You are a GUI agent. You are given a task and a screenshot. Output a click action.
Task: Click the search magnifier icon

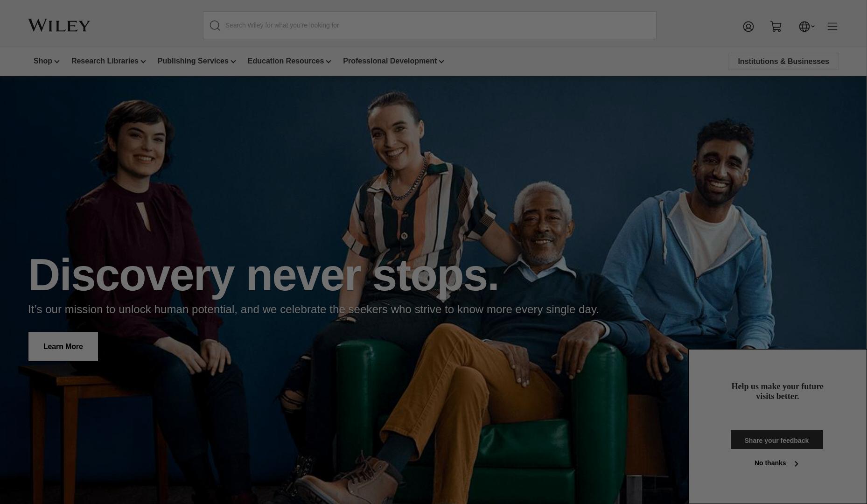pos(215,26)
